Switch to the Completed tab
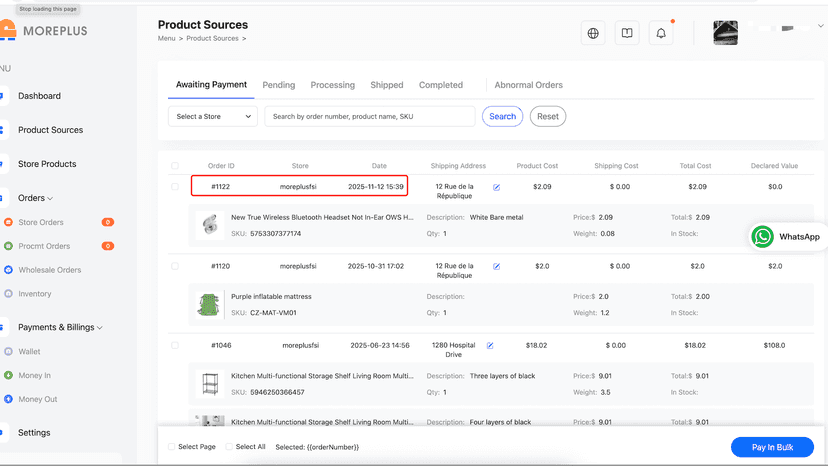Viewport: 828px width, 466px height. point(441,85)
